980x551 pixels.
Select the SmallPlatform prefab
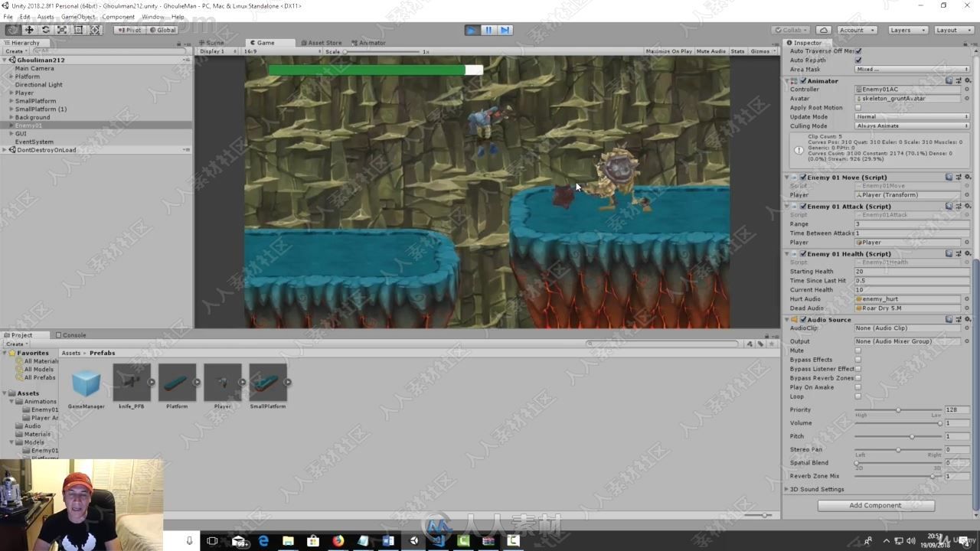(268, 383)
